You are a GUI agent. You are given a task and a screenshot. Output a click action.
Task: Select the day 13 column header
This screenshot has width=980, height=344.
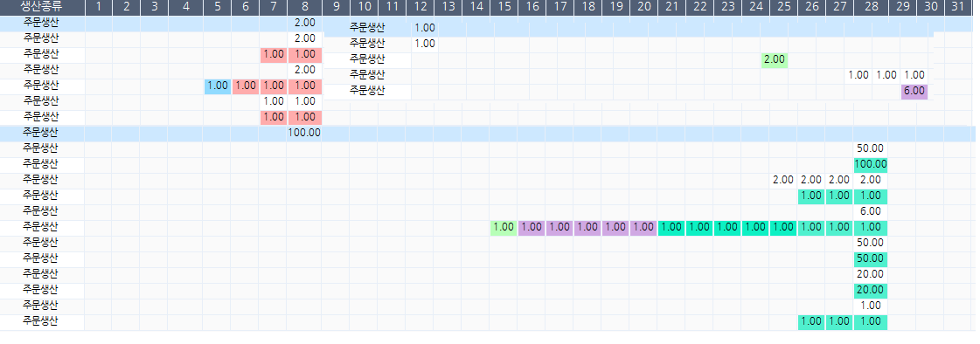448,8
